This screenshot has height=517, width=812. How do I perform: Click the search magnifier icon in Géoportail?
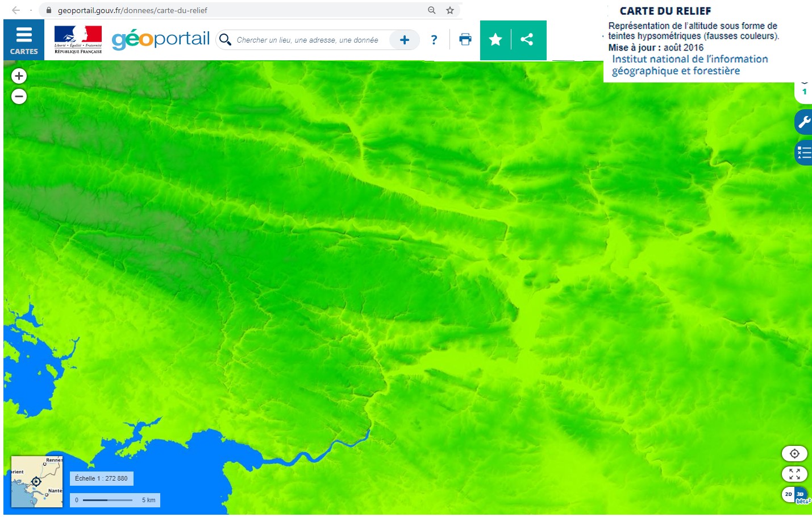click(x=225, y=39)
